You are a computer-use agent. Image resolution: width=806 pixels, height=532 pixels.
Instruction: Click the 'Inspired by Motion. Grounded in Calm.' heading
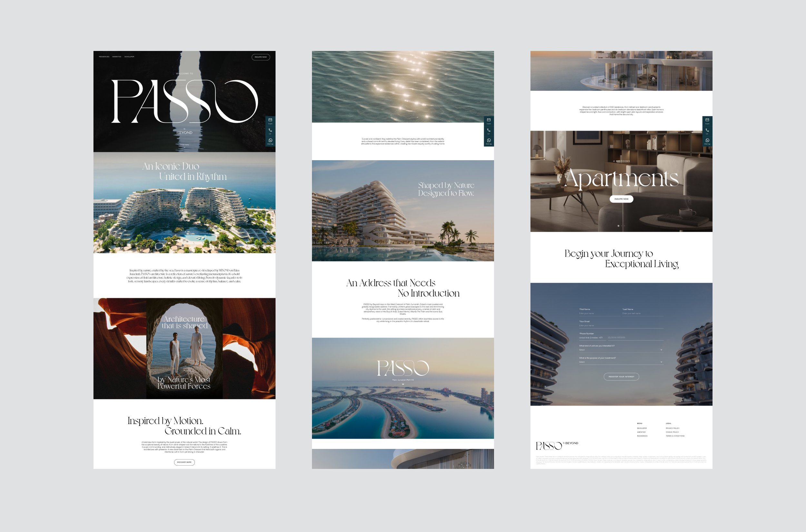pos(184,426)
